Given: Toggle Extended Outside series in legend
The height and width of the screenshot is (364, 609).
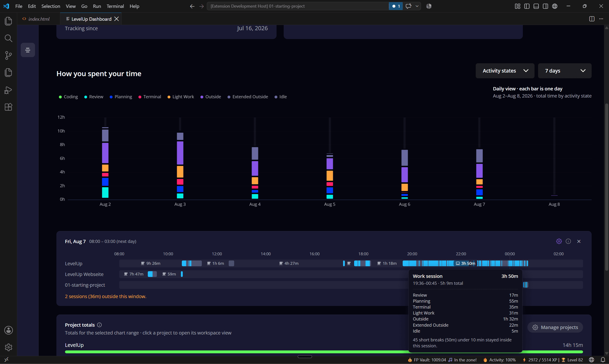Looking at the screenshot, I should [x=248, y=97].
